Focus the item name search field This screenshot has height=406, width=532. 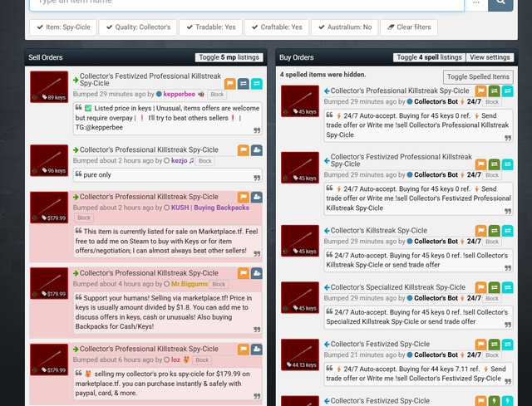tap(247, 3)
